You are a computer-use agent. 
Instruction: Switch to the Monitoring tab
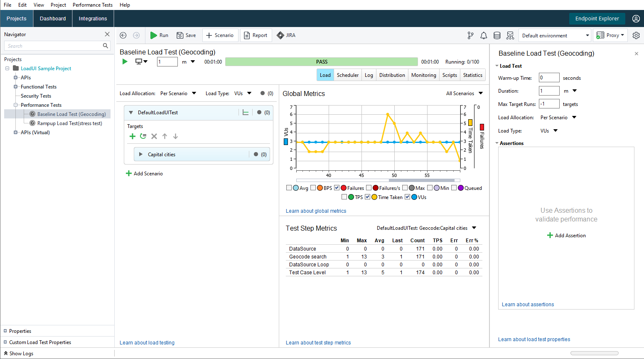click(x=423, y=75)
